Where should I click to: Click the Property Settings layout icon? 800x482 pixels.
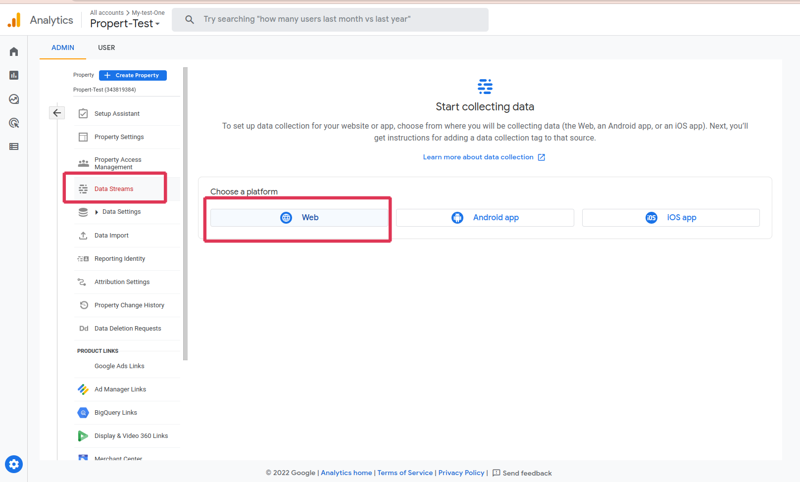(83, 137)
